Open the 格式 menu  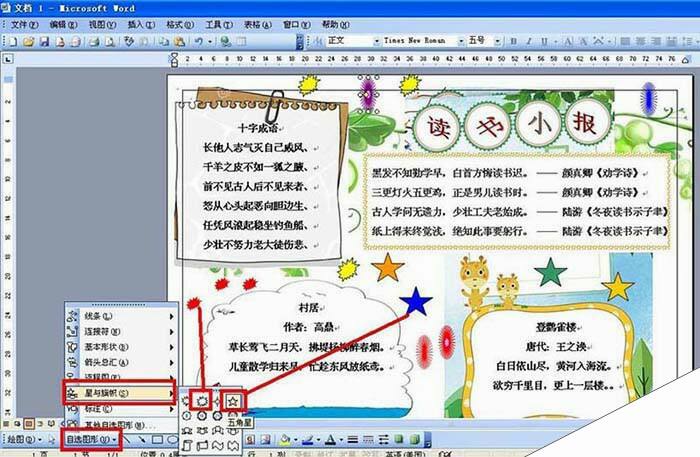(x=180, y=24)
